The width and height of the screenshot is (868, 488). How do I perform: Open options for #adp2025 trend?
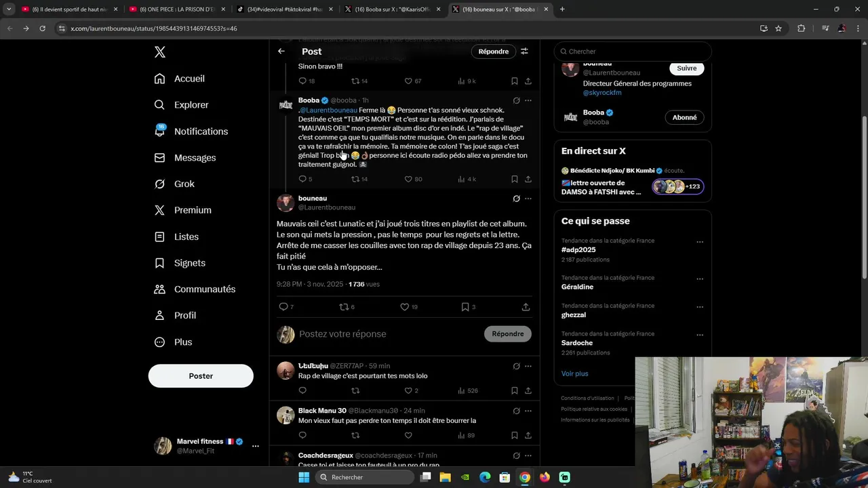pyautogui.click(x=700, y=242)
